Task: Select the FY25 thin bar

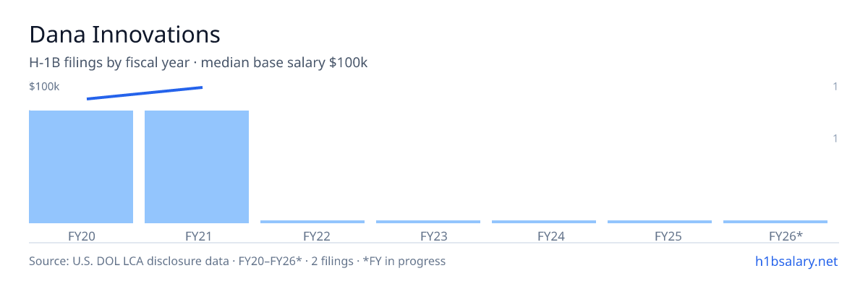Action: coord(660,222)
